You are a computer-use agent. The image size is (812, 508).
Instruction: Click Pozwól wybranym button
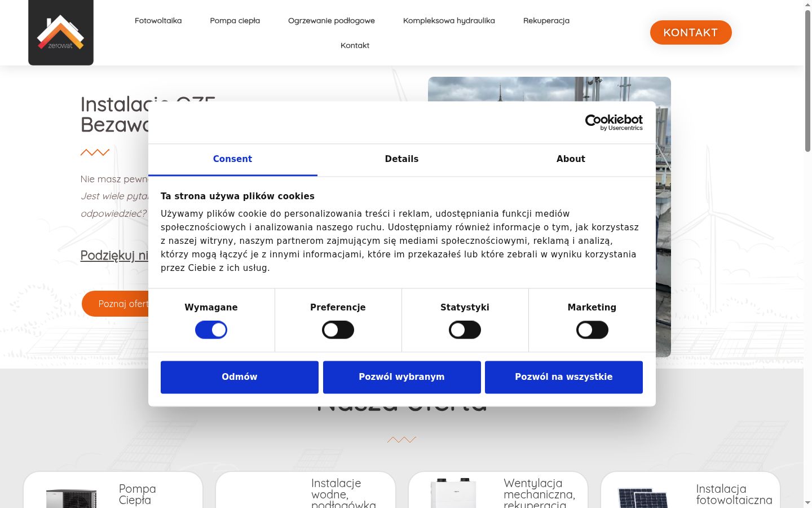(401, 377)
